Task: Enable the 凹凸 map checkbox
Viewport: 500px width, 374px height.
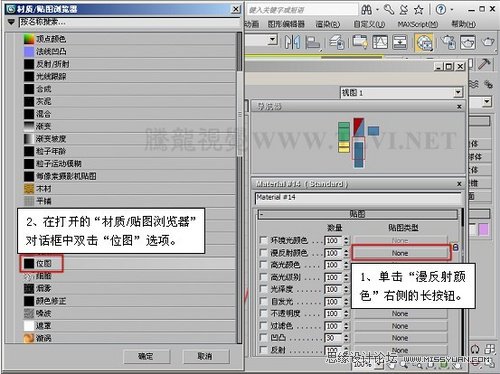Action: (263, 338)
